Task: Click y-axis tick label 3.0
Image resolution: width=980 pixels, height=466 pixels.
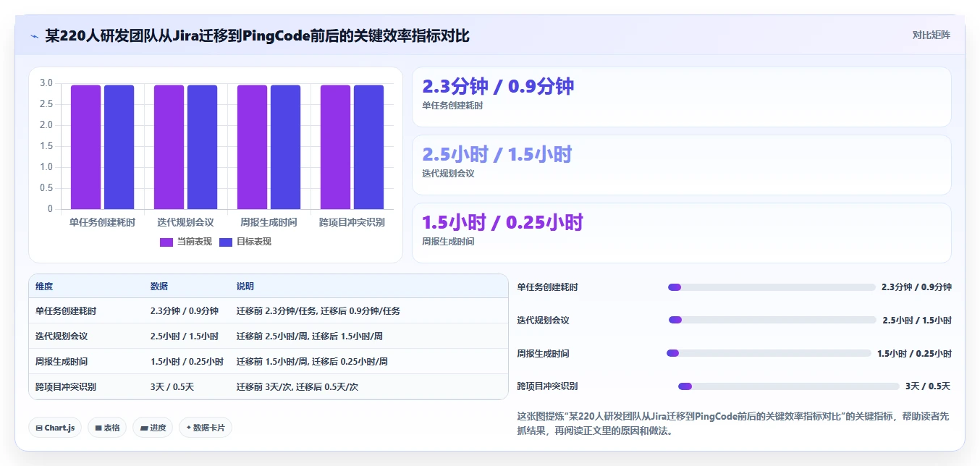Action: [x=46, y=83]
